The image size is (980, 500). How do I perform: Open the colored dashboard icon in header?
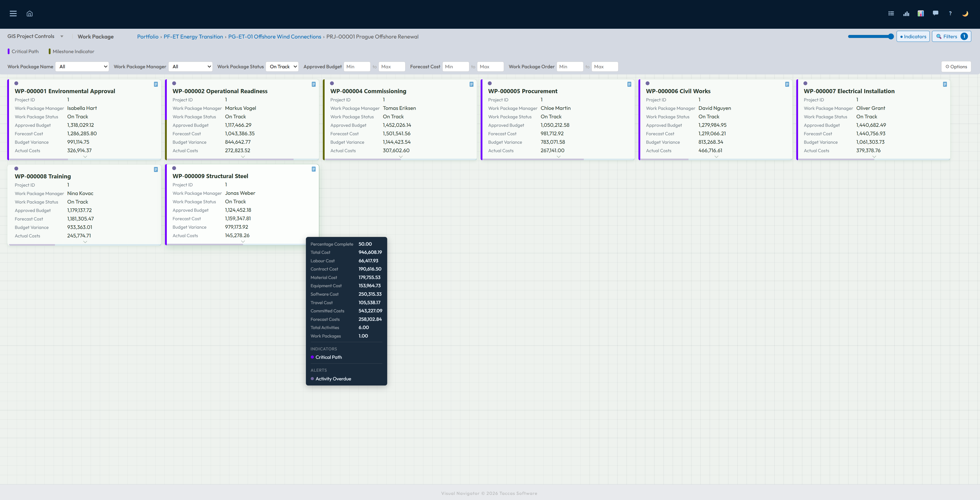[921, 14]
